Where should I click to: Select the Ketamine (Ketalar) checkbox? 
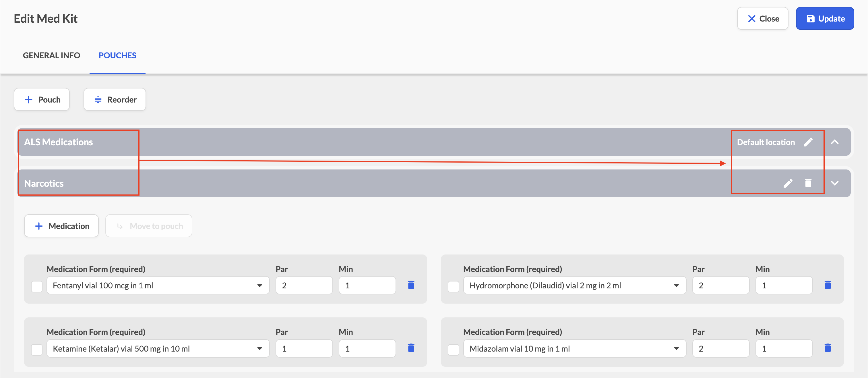click(x=37, y=349)
